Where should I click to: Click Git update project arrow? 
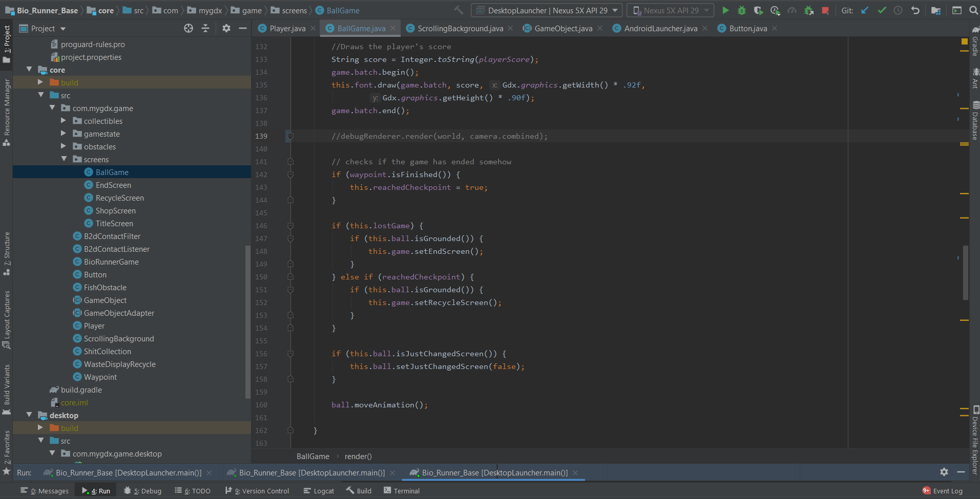point(865,10)
